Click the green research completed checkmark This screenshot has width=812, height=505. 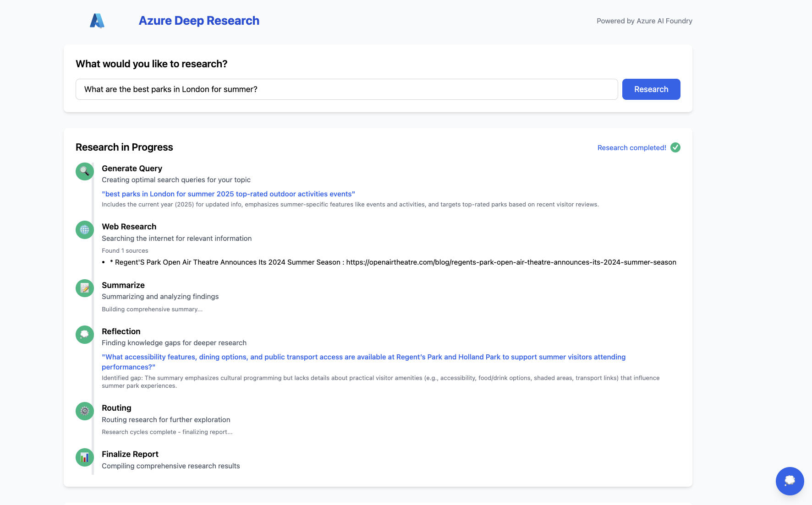click(675, 147)
